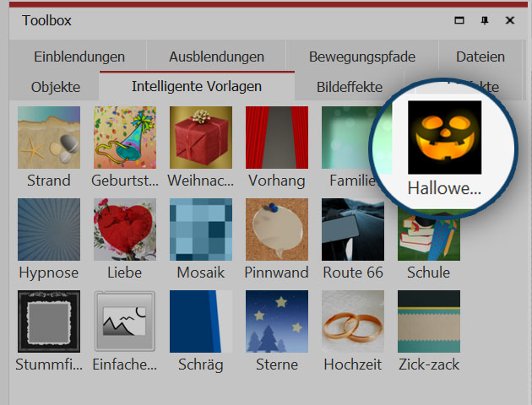Select the Route 66 template
This screenshot has height=405, width=532.
click(353, 229)
